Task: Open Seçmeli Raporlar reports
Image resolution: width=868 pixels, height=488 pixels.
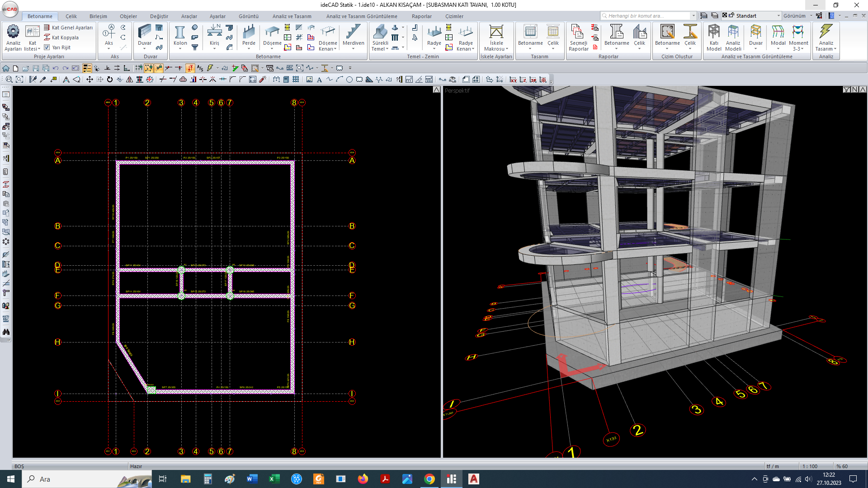Action: (x=578, y=38)
